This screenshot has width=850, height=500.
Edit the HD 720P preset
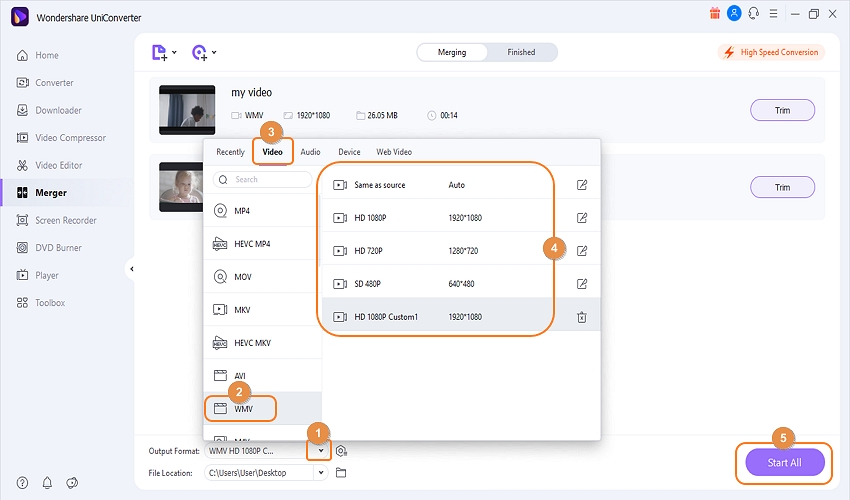pos(582,251)
